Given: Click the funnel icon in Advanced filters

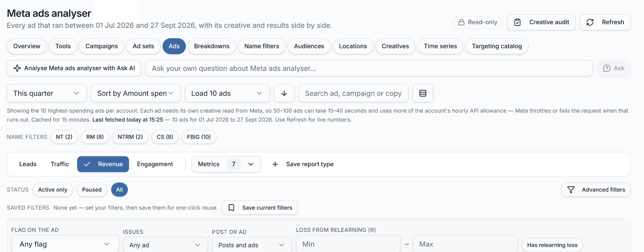Looking at the screenshot, I should (571, 190).
